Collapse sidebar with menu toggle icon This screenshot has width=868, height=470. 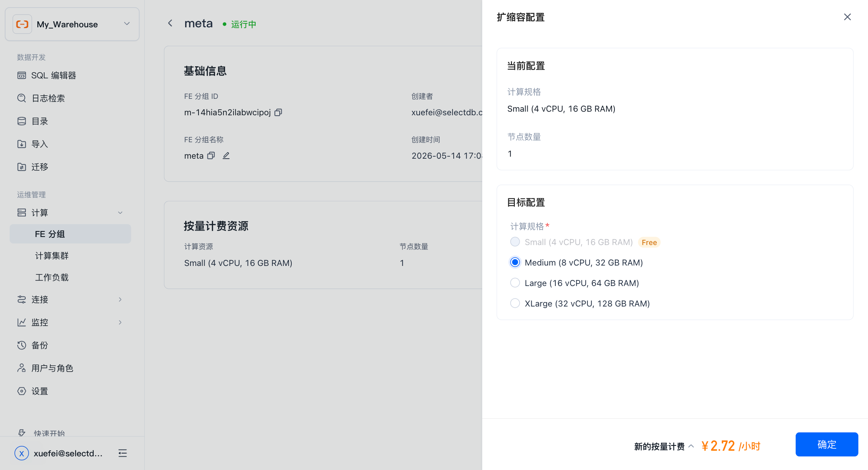[123, 454]
